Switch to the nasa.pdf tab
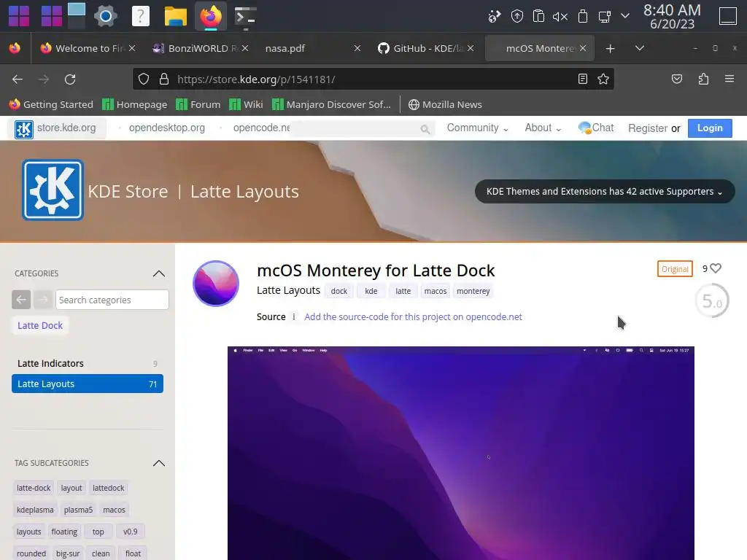747x560 pixels. (305, 48)
